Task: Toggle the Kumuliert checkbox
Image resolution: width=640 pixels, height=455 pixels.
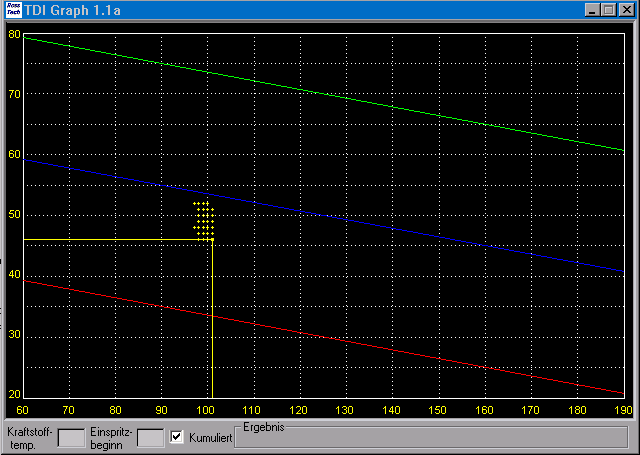Action: click(x=177, y=437)
